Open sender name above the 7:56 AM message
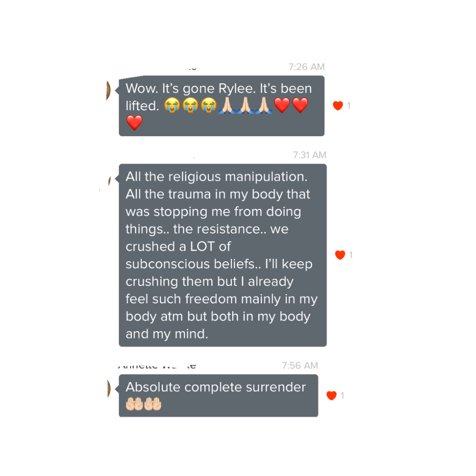Viewport: 476px width, 476px height. point(157,366)
